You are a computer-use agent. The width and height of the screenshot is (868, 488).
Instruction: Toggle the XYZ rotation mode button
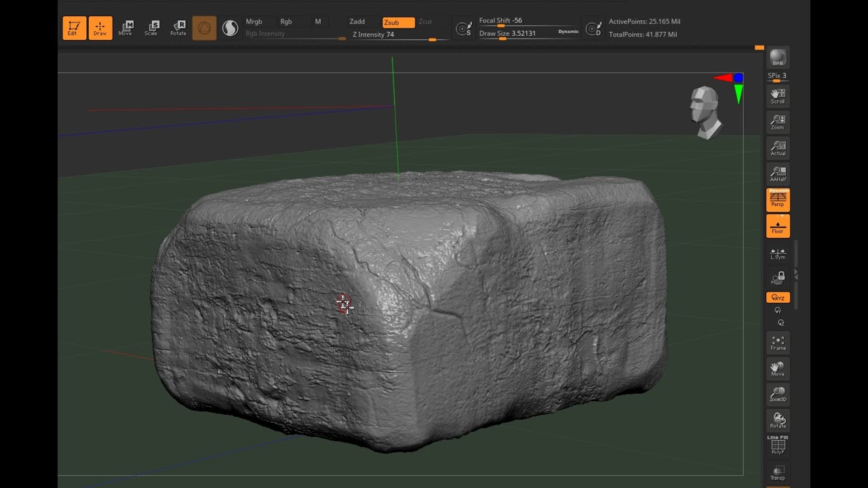[778, 298]
